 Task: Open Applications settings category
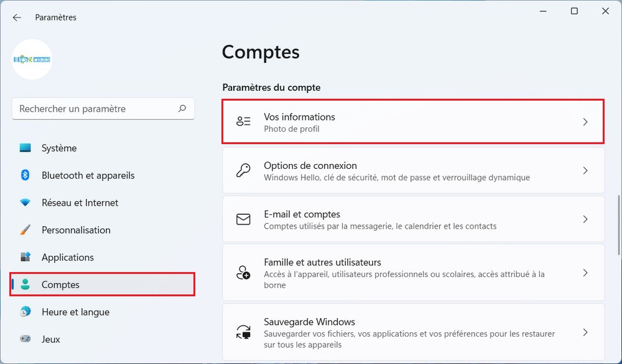103,257
